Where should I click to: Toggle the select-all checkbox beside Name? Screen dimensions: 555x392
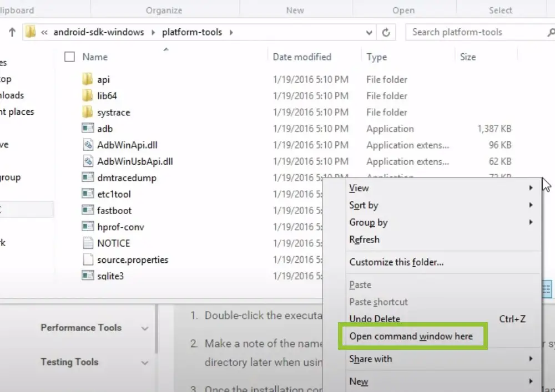pos(69,57)
